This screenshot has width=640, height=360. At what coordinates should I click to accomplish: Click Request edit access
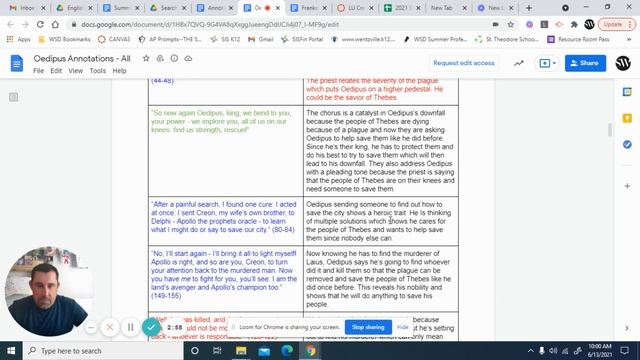point(464,63)
